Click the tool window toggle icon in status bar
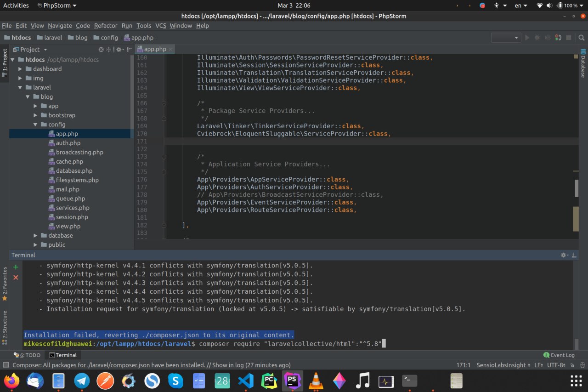588x392 pixels. point(6,365)
